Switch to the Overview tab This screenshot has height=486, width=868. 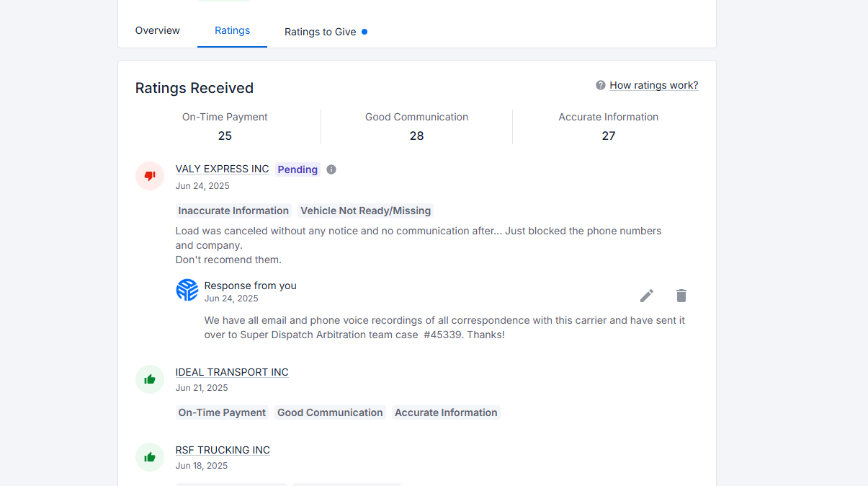pos(157,30)
